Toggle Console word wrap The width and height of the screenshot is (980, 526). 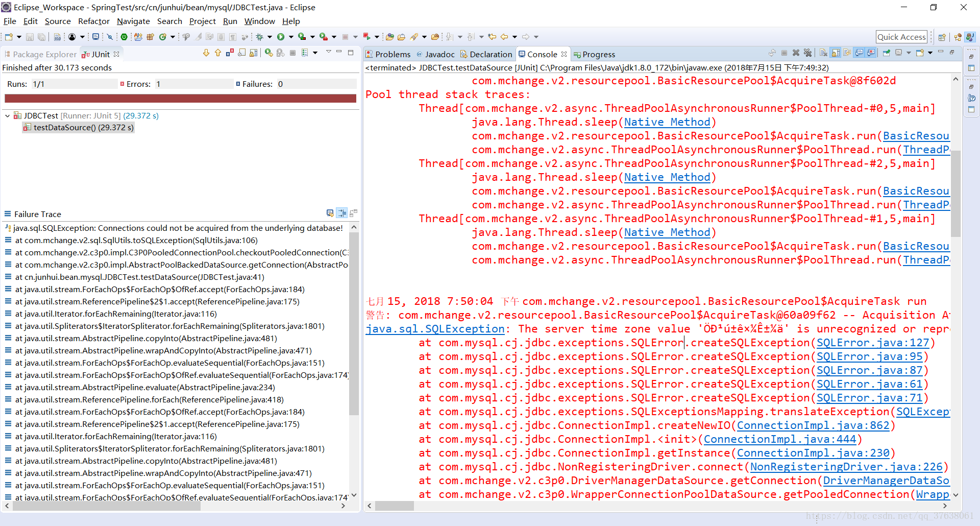847,53
